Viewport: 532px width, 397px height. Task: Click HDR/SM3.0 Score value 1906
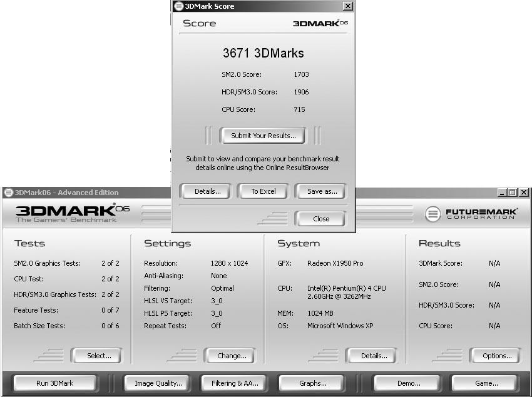point(301,92)
